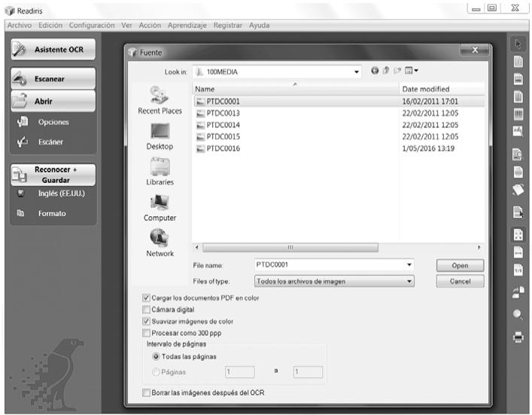Sort files by Date modified column header
This screenshot has width=532, height=415.
(442, 89)
